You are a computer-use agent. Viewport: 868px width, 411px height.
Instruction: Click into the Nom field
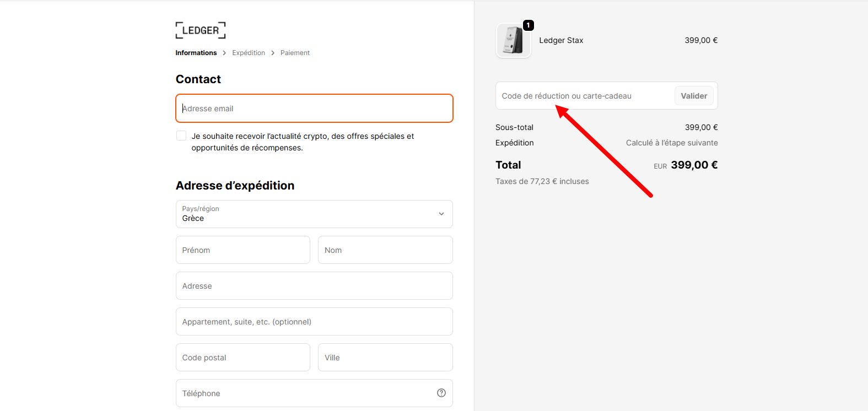point(385,250)
